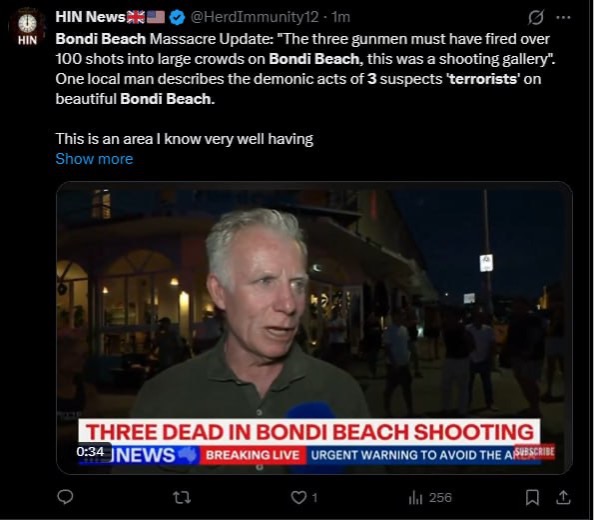
Task: Repost this tweet with retweet icon
Action: (182, 497)
